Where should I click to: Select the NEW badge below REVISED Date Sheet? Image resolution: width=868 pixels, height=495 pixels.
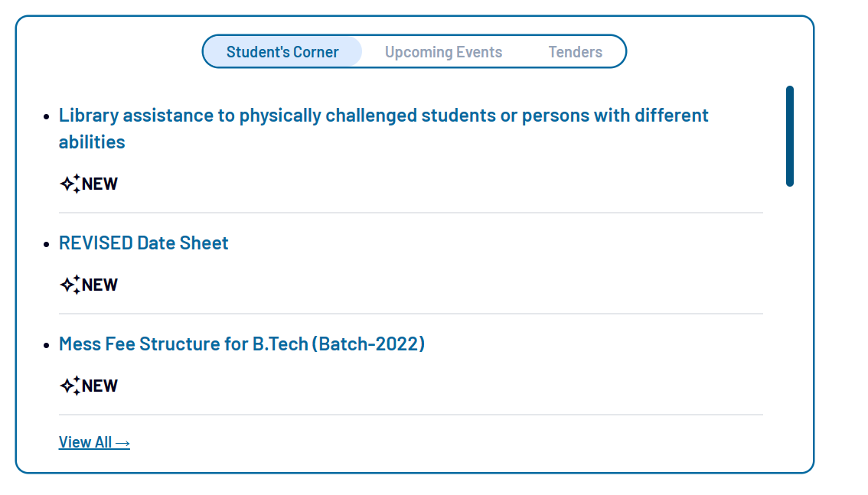click(x=101, y=285)
